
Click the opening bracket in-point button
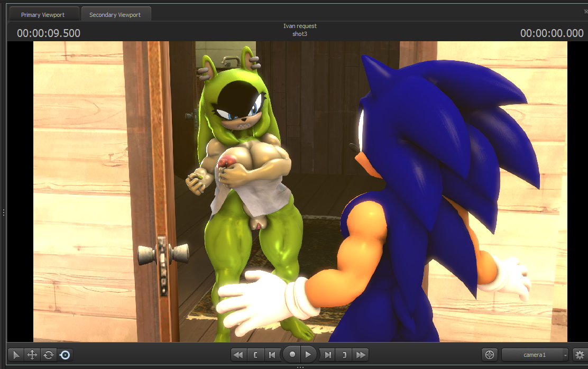(x=256, y=355)
